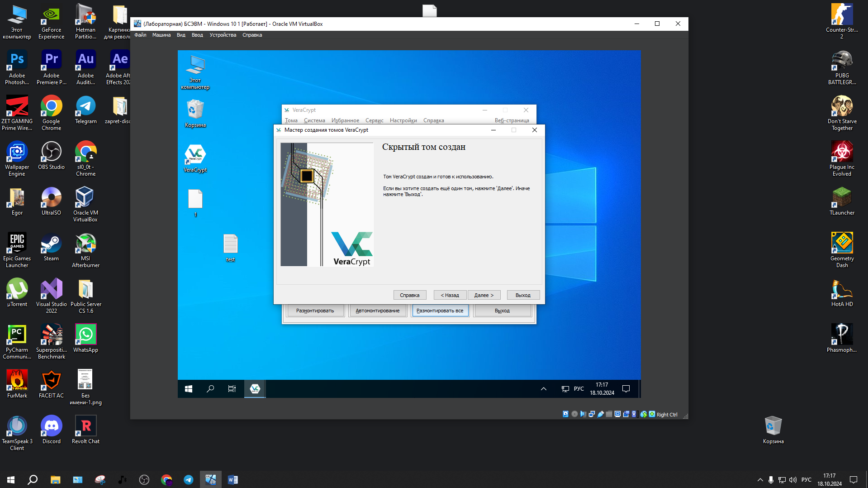The height and width of the screenshot is (488, 868).
Task: Select the VeraCrypt shortcut on the guest desktop
Action: [195, 158]
